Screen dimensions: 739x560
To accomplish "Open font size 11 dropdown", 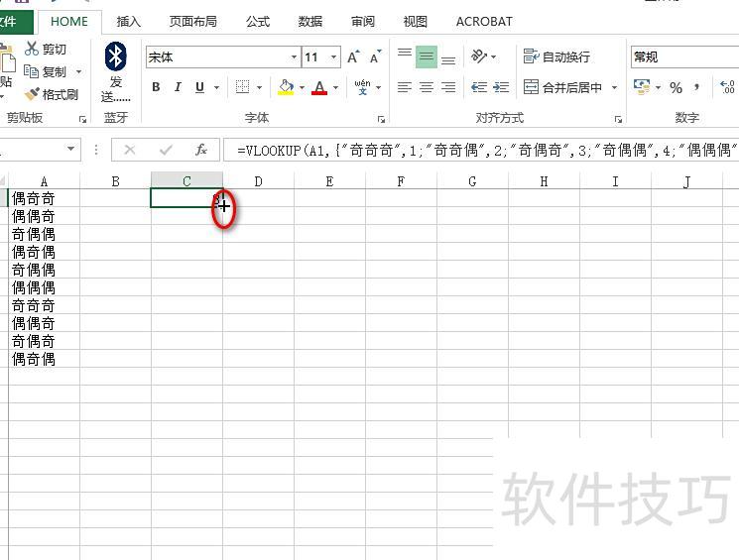I will pyautogui.click(x=333, y=56).
